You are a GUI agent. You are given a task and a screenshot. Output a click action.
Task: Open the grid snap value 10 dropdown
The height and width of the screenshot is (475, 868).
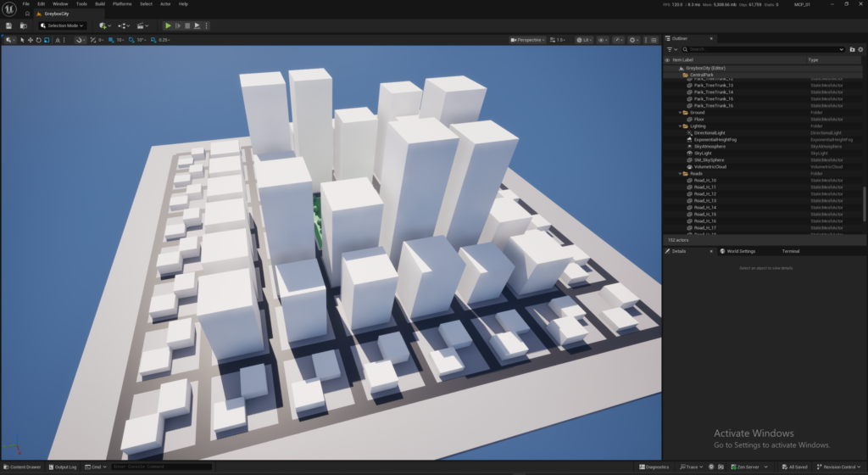pos(120,40)
